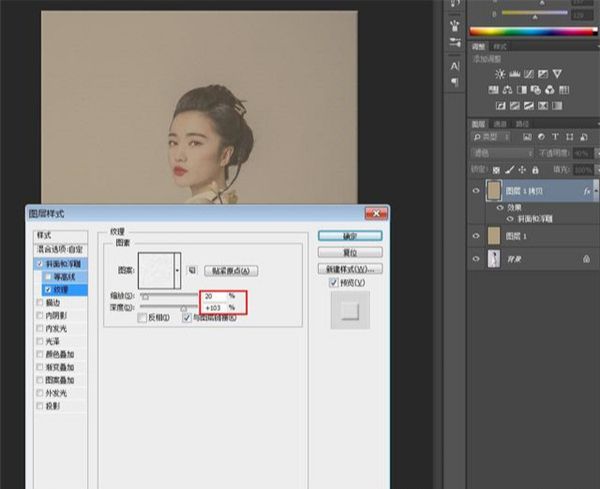Add a Black & White adjustment

pos(522,90)
